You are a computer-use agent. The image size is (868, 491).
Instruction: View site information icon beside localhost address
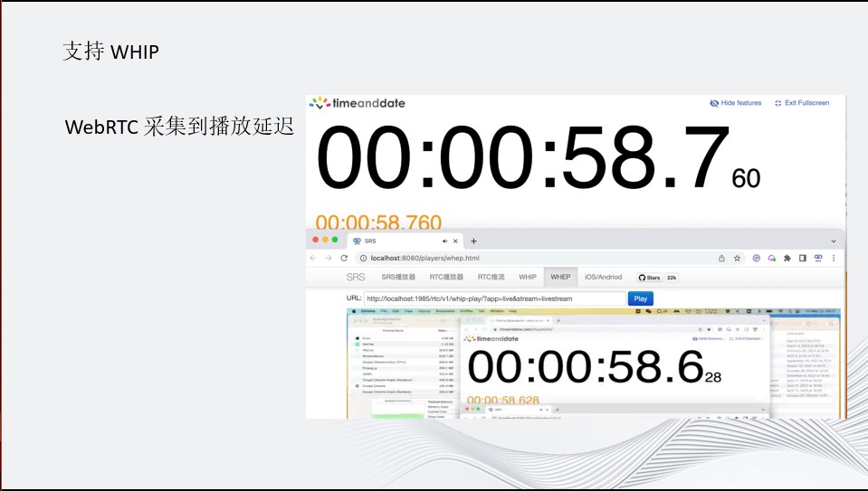click(x=364, y=259)
